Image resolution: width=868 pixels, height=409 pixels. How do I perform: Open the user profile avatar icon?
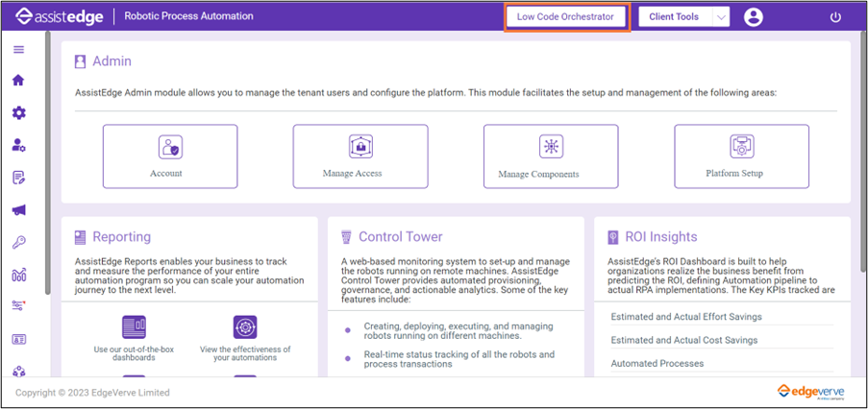point(754,17)
